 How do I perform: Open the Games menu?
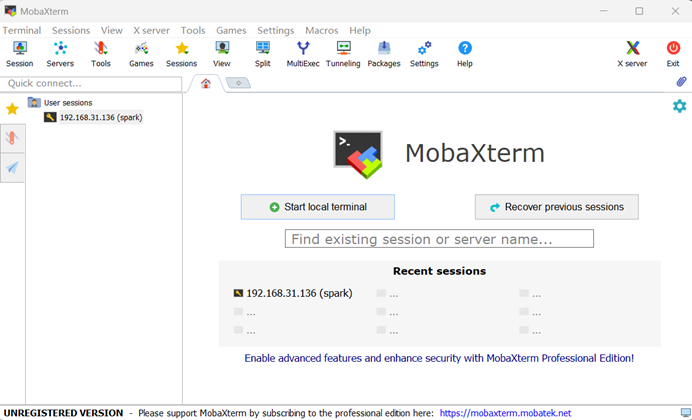pos(231,30)
